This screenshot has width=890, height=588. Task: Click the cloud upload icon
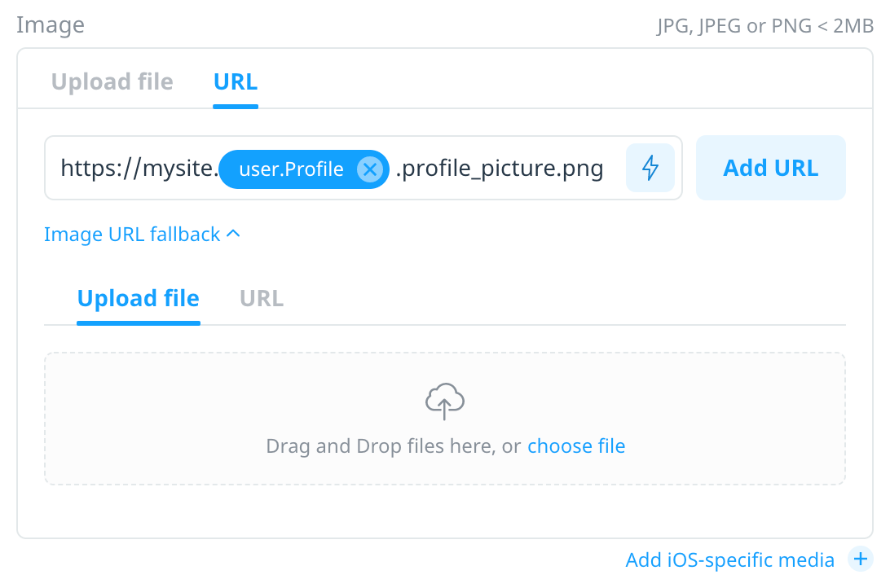coord(445,401)
